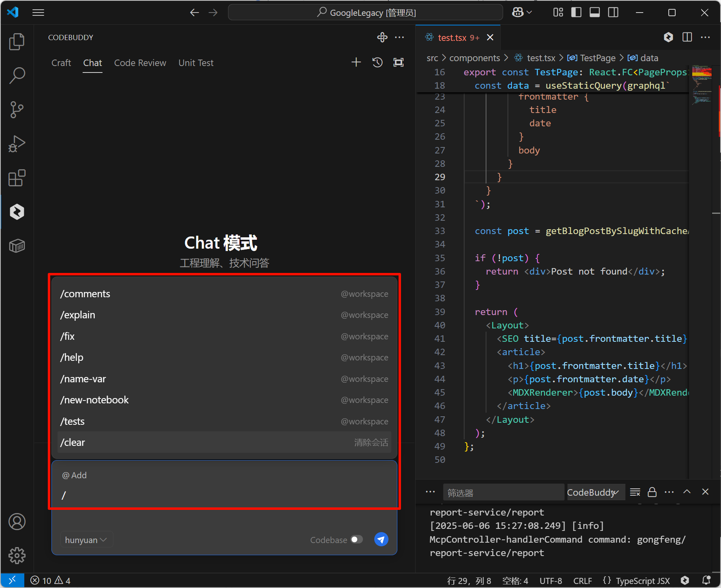Switch to the Chat tab

(92, 63)
